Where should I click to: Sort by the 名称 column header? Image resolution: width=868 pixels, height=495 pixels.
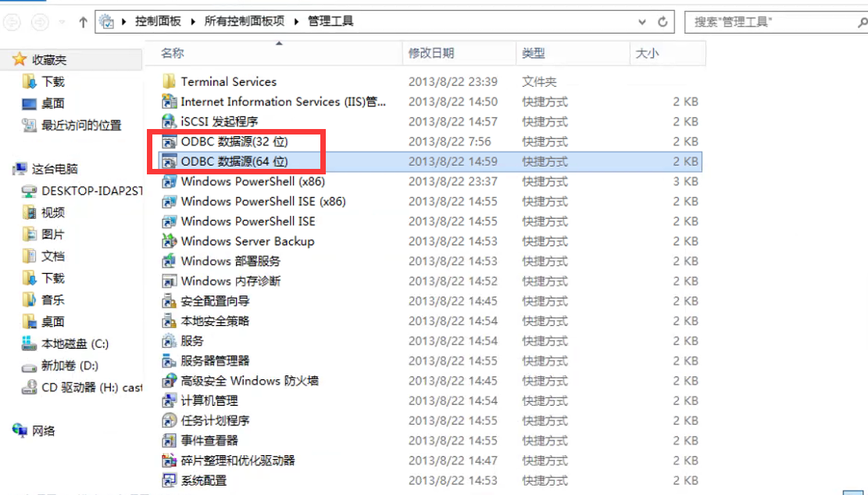(274, 53)
